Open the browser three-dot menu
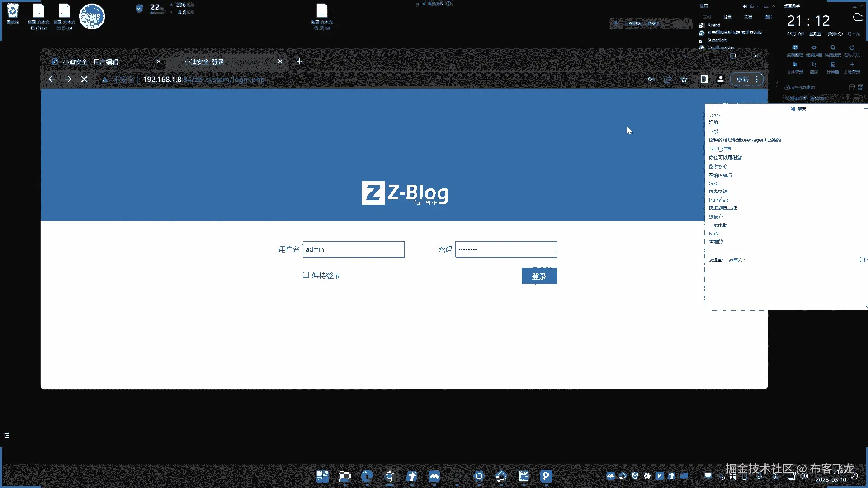Image resolution: width=868 pixels, height=488 pixels. pyautogui.click(x=757, y=80)
